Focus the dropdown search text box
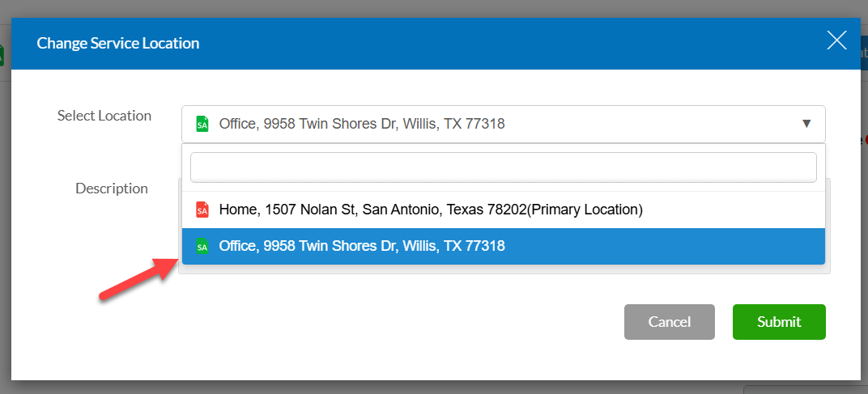 [x=503, y=167]
